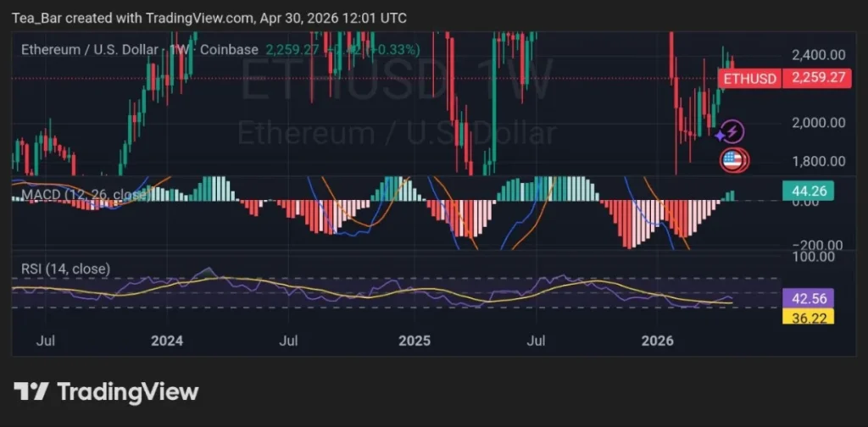Click the latest green MACD histogram bar
The width and height of the screenshot is (868, 427).
click(732, 196)
